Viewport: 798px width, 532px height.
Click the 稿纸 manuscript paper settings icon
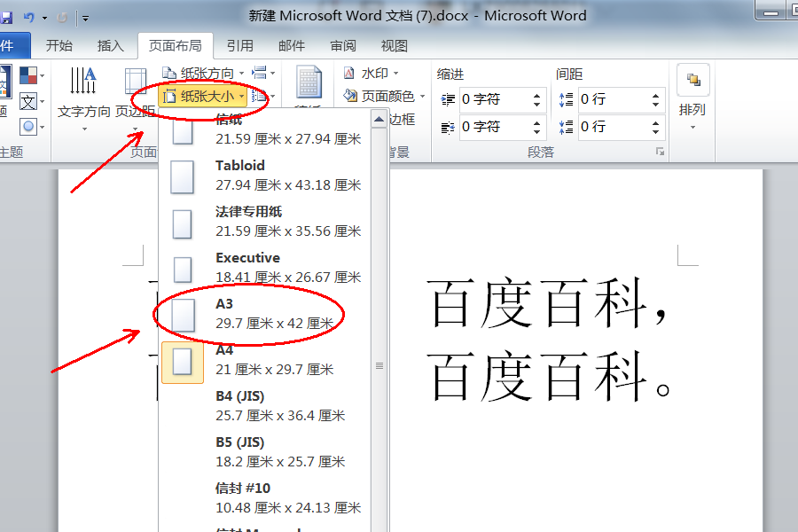click(x=309, y=82)
